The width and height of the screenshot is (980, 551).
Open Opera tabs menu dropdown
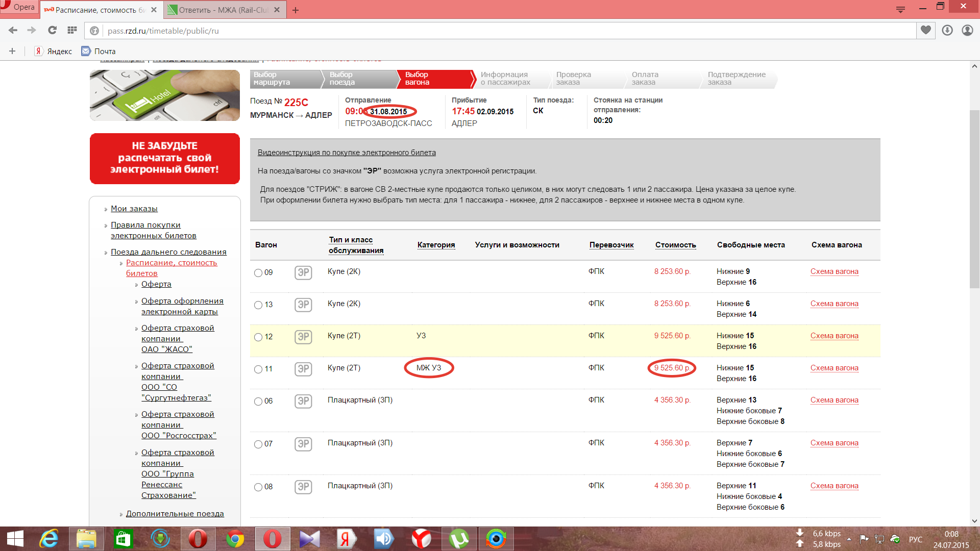(900, 9)
